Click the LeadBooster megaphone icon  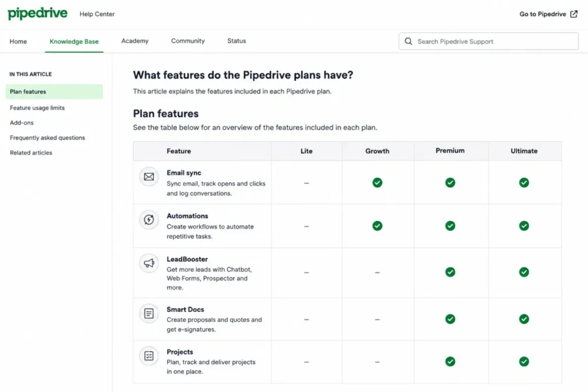pyautogui.click(x=149, y=263)
